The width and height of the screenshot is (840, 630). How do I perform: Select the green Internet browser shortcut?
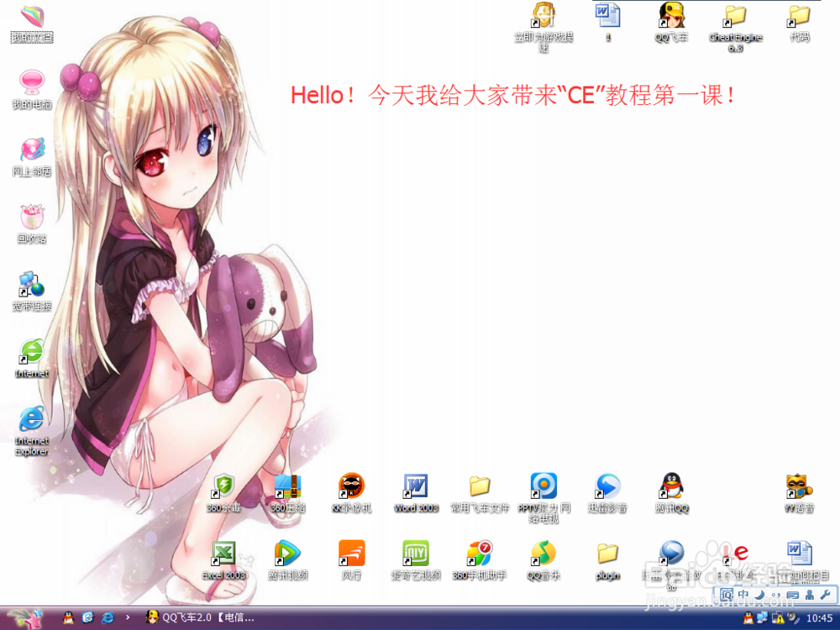point(32,359)
